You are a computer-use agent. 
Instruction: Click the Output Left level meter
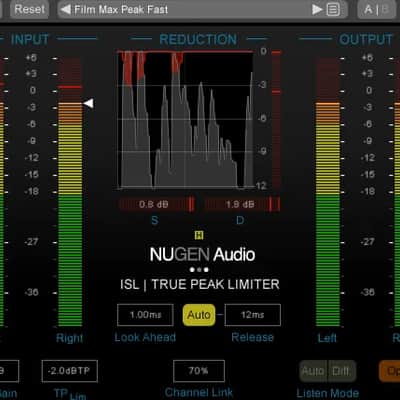point(328,192)
